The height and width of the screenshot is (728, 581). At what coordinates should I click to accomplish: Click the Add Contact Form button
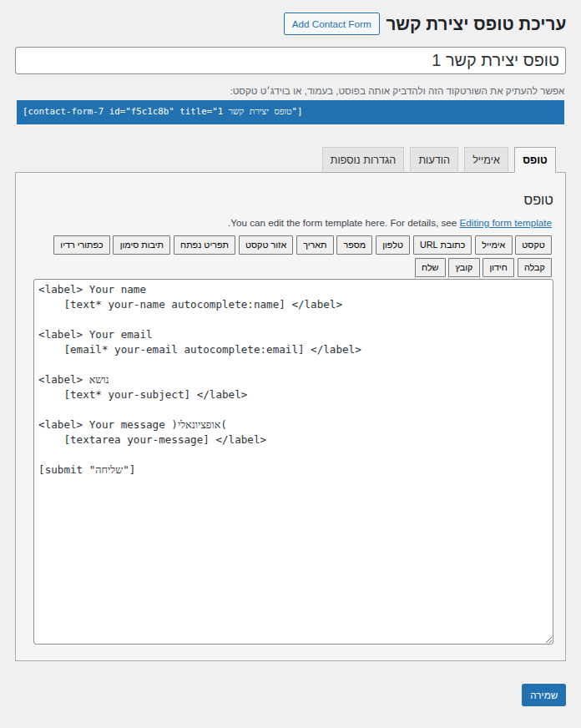coord(331,24)
